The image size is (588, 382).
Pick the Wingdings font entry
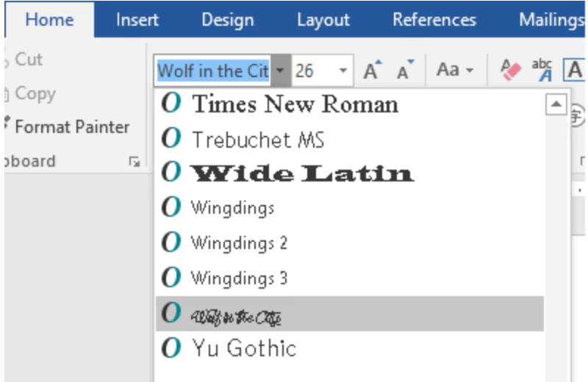point(350,208)
